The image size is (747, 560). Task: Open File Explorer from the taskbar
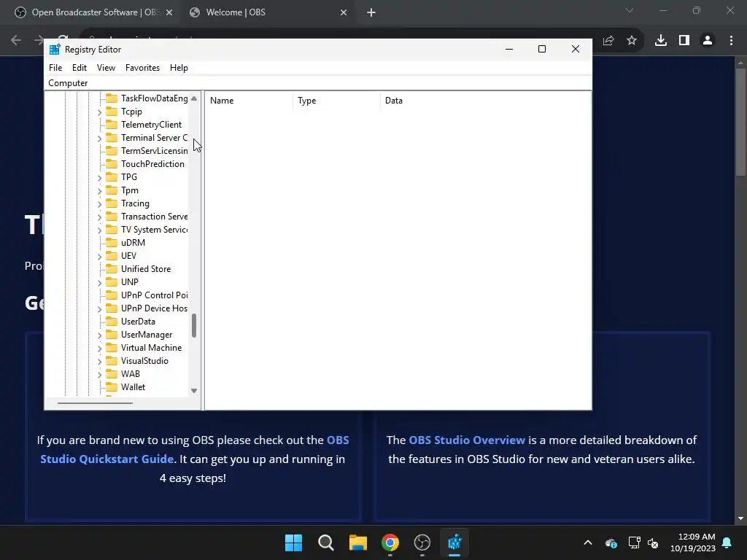pyautogui.click(x=357, y=542)
